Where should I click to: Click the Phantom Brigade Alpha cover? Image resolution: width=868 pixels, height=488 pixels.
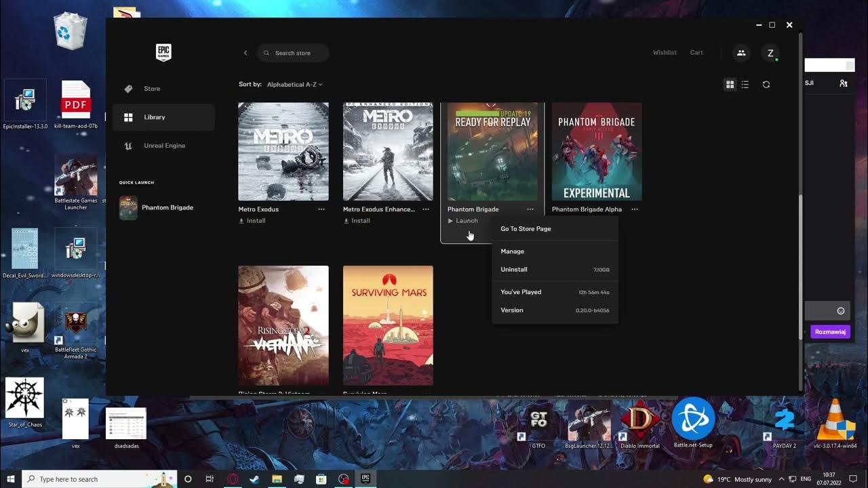click(597, 152)
